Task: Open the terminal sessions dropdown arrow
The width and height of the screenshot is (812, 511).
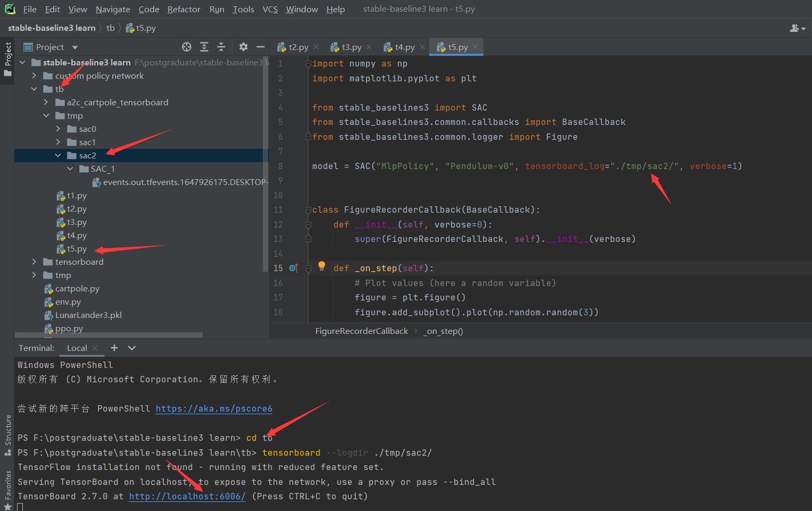Action: (x=132, y=348)
